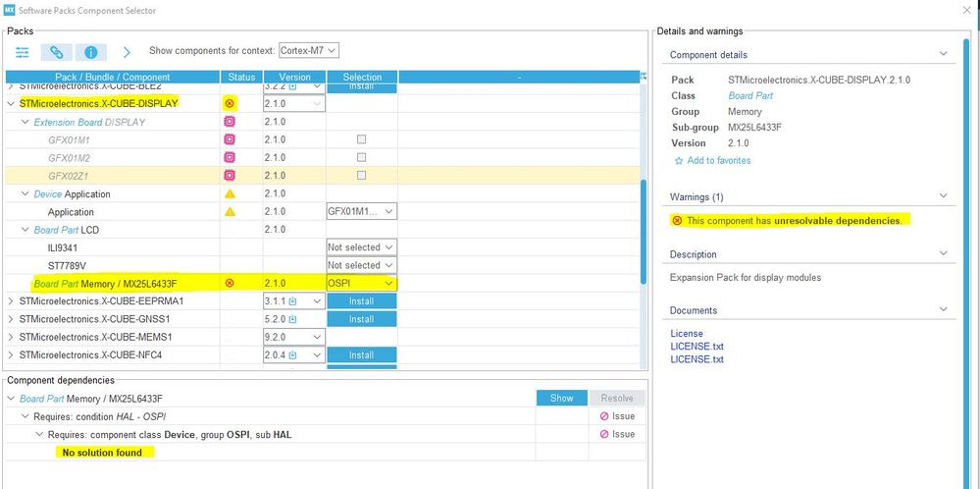Collapse the Device Application group

[25, 193]
